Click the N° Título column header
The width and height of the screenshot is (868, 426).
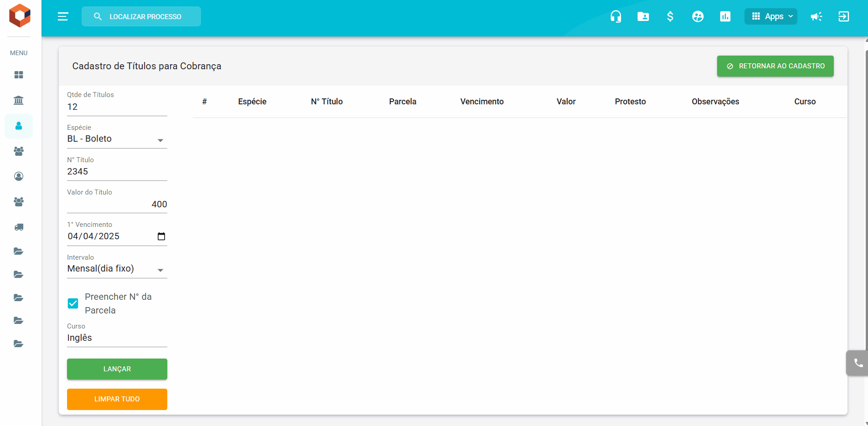[327, 102]
